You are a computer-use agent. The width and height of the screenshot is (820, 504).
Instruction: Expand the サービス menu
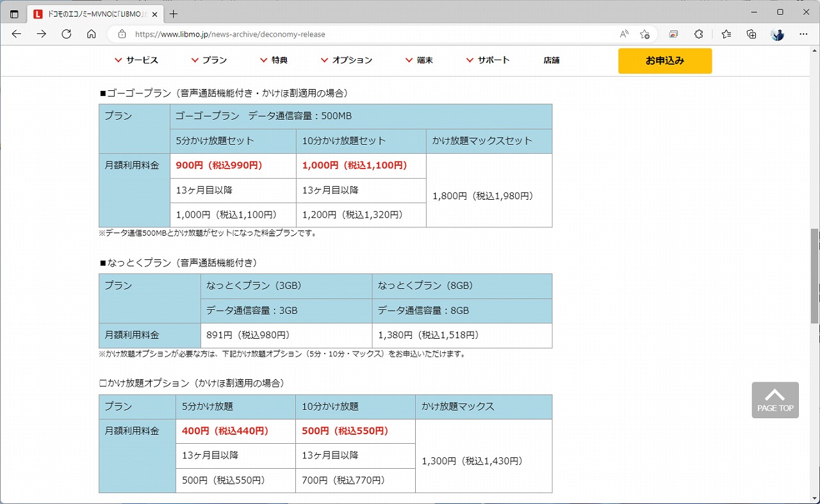click(x=136, y=60)
